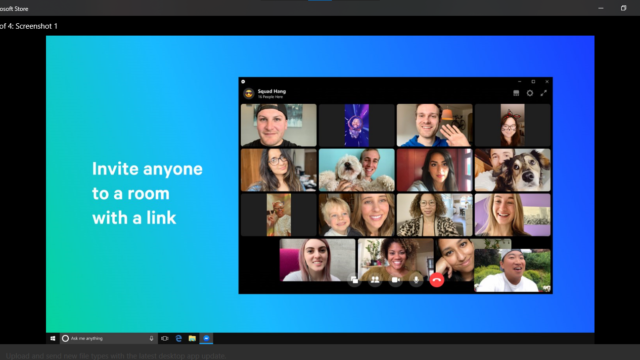
Task: Select video tile of man in black cap
Action: coord(278,125)
